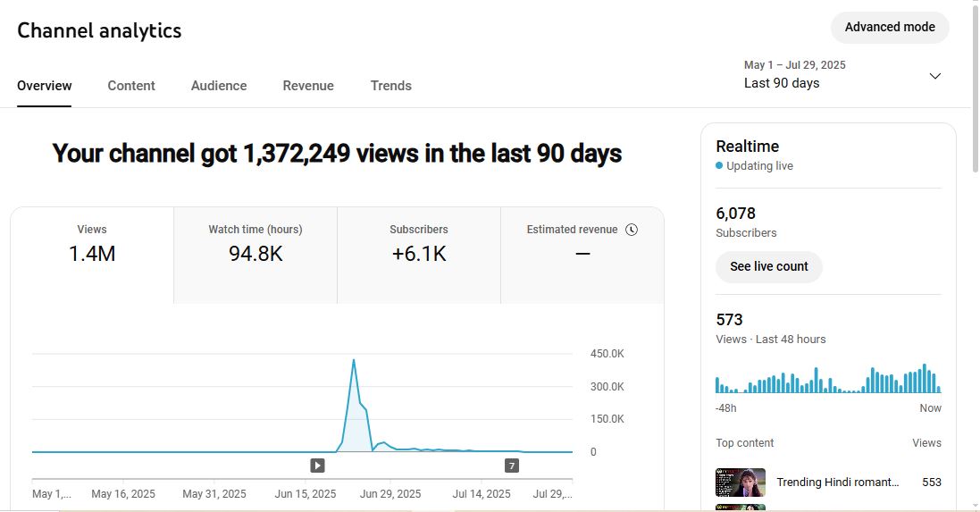This screenshot has height=512, width=980.
Task: Select the Trends tab
Action: coord(391,86)
